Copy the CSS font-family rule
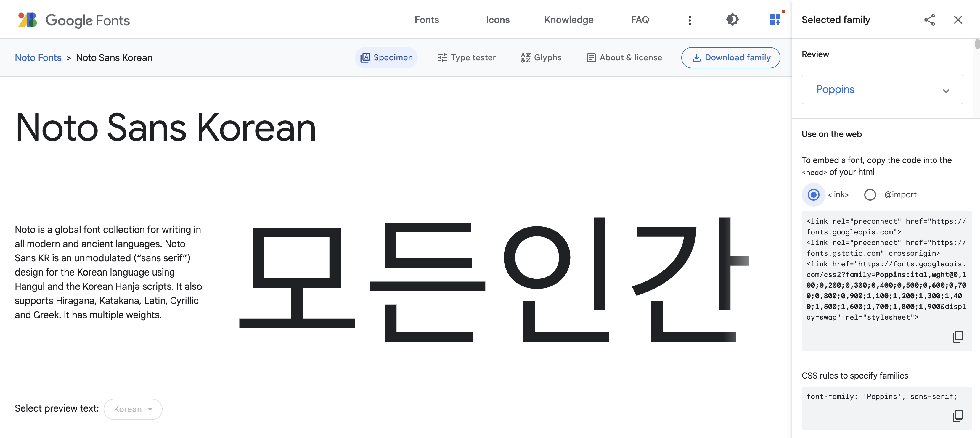Viewport: 980px width, 438px height. (957, 416)
